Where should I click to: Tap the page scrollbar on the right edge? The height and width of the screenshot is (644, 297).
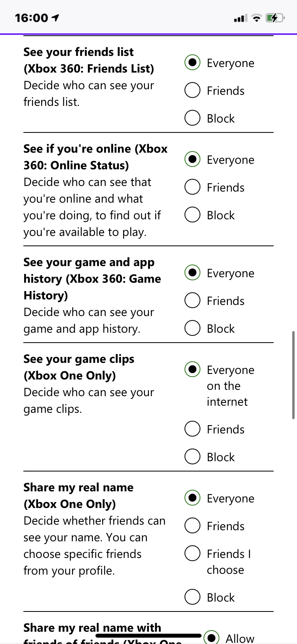tap(293, 375)
